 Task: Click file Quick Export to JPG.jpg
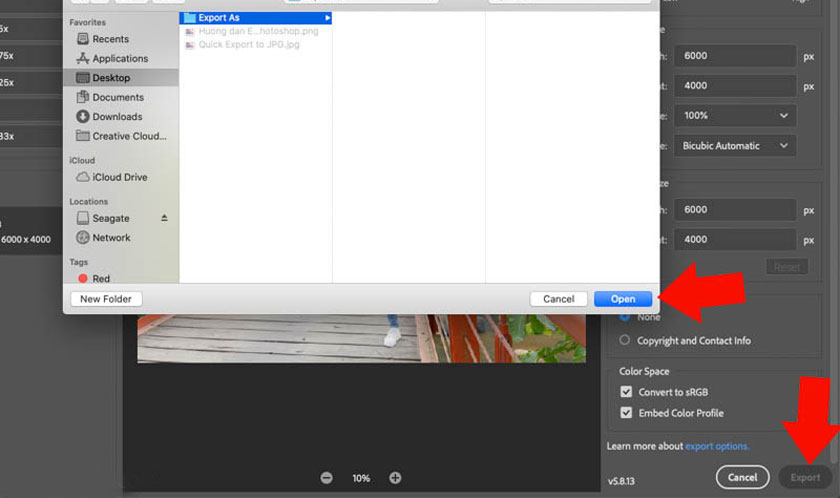[x=243, y=44]
